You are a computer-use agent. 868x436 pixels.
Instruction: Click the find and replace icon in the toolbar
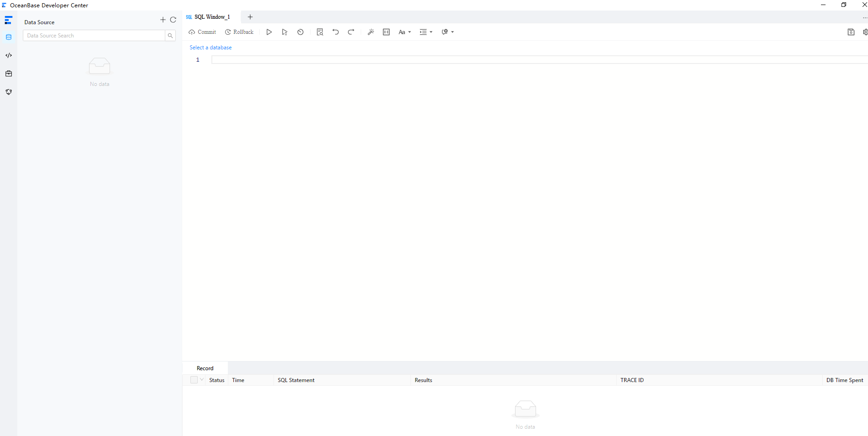[x=320, y=32]
